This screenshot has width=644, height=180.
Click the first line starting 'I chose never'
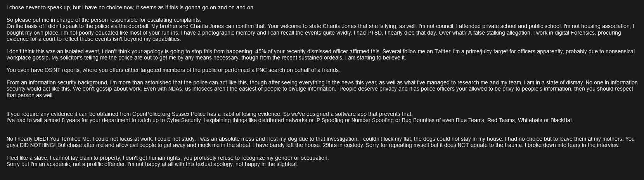[130, 7]
